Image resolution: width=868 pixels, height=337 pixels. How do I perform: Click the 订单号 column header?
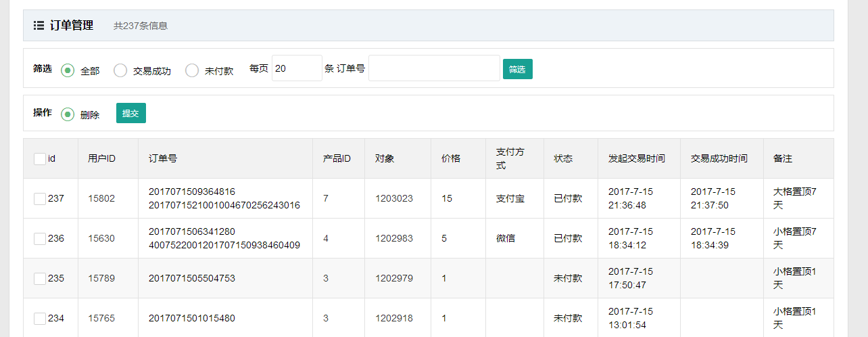(163, 159)
